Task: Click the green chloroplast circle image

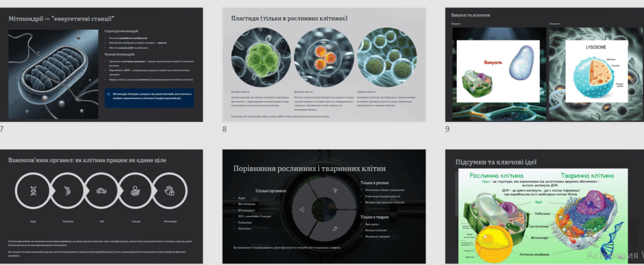Action: [x=261, y=57]
